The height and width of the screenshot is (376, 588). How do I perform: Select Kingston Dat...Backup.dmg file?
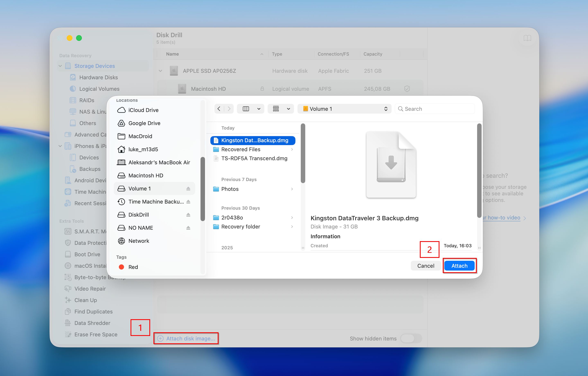coord(253,140)
